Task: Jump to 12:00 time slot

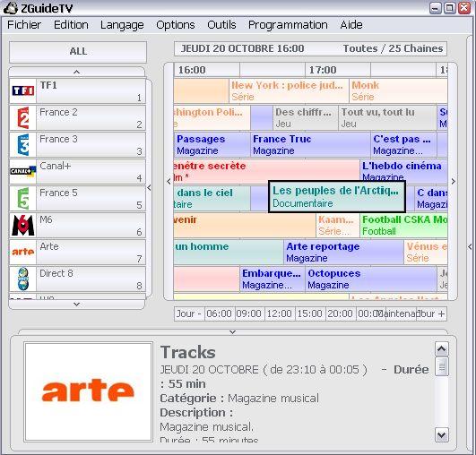Action: tap(280, 313)
